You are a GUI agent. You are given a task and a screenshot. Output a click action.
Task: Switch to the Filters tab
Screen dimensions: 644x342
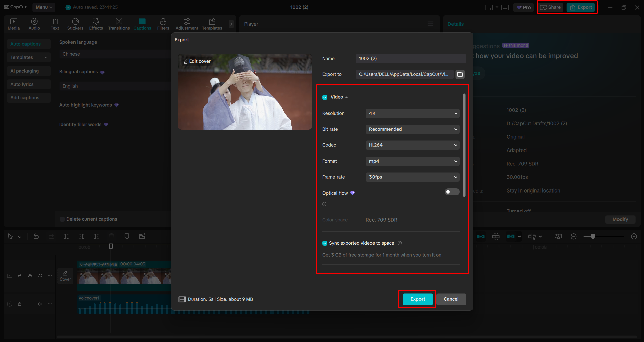[x=163, y=24]
